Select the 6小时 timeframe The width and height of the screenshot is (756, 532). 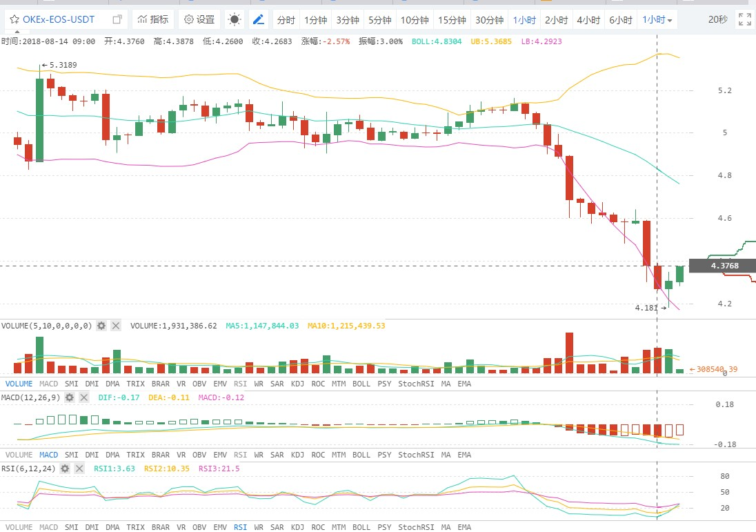point(621,20)
